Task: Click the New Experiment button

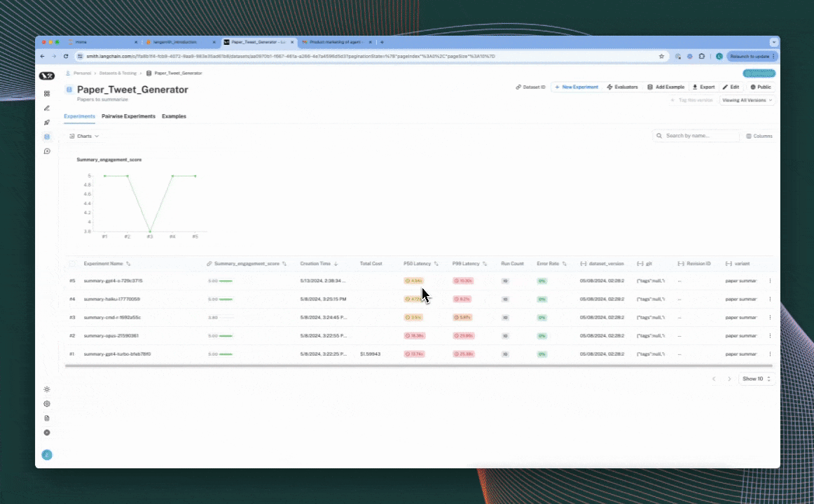Action: coord(577,87)
